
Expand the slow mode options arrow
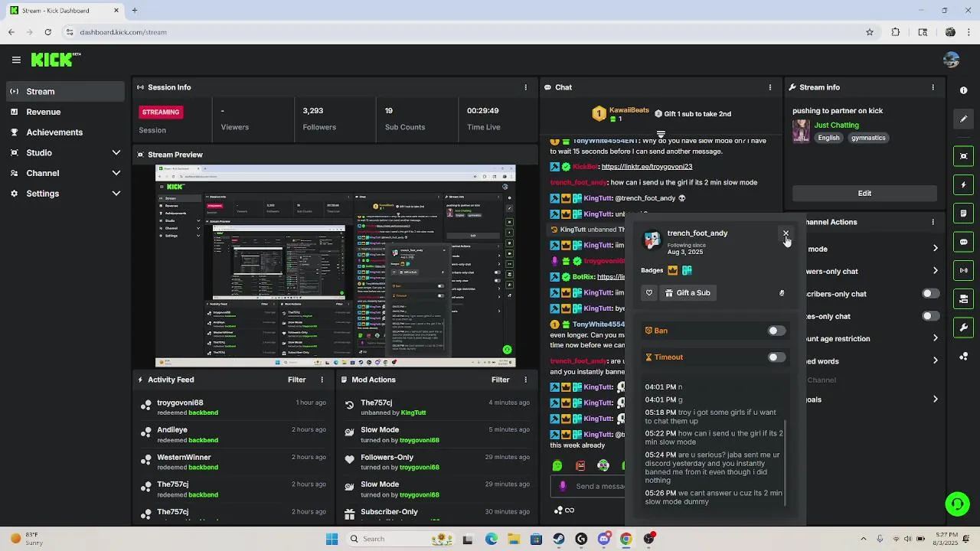935,249
